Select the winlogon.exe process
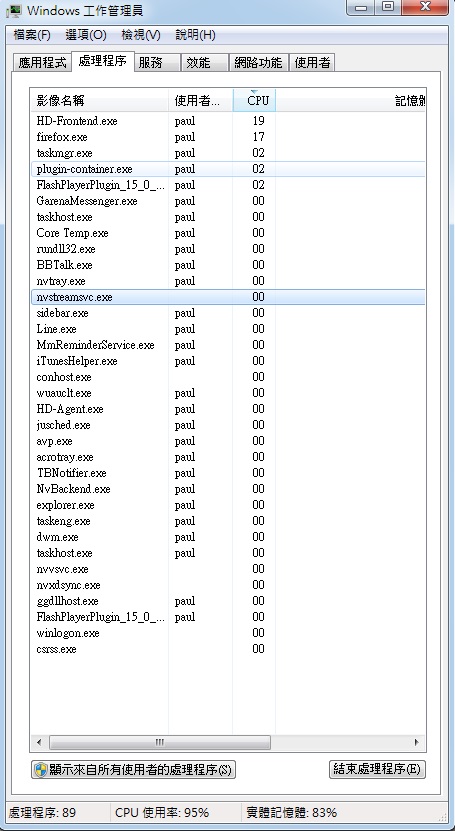The height and width of the screenshot is (831, 455). [x=228, y=633]
